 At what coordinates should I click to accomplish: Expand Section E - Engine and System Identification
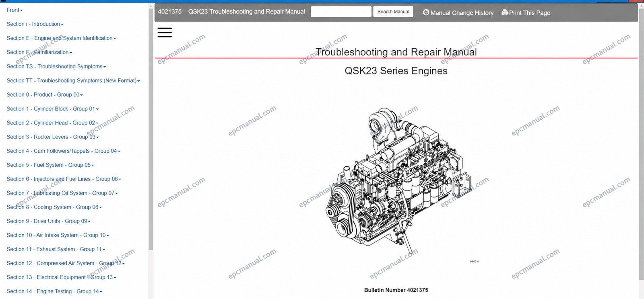pyautogui.click(x=61, y=38)
